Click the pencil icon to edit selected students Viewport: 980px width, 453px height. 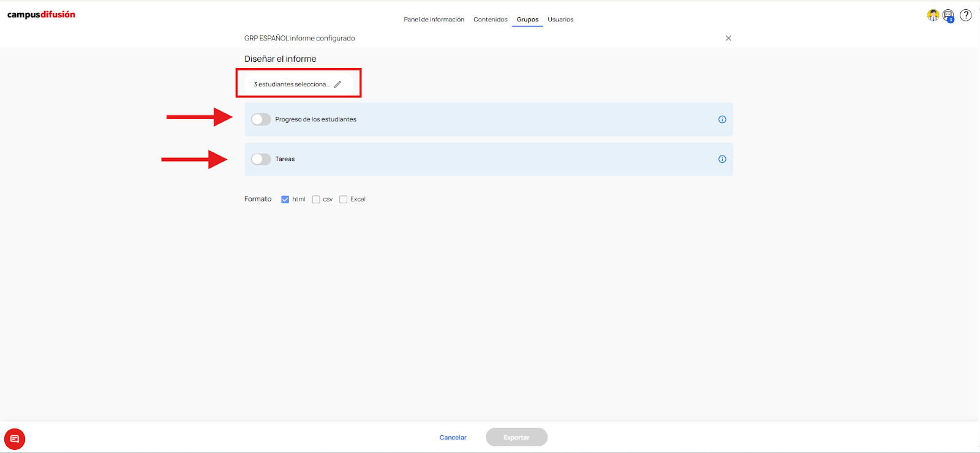pyautogui.click(x=337, y=84)
